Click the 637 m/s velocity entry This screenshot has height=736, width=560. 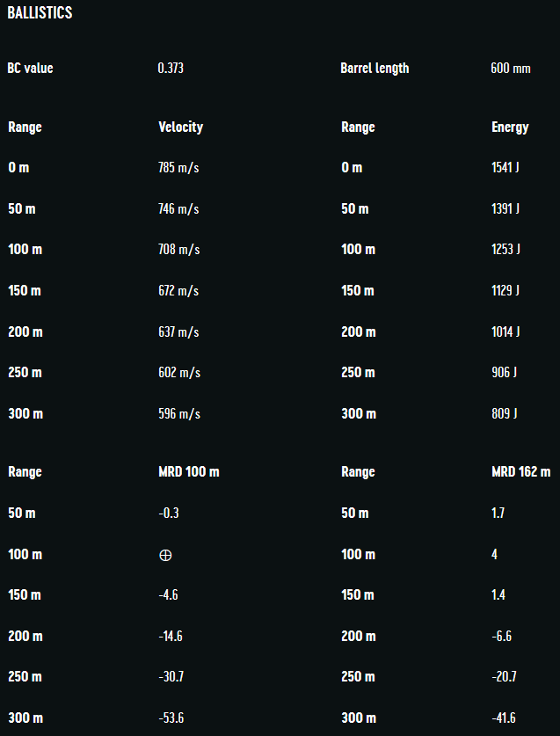coord(178,332)
